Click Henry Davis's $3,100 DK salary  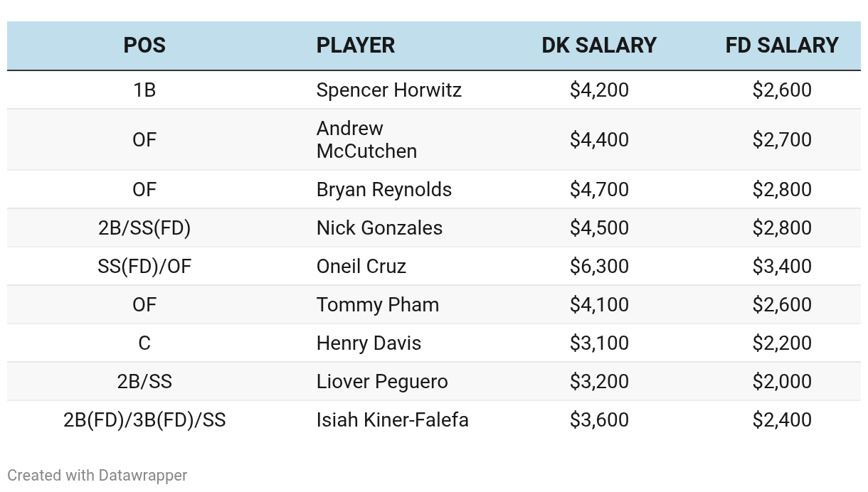(x=599, y=343)
